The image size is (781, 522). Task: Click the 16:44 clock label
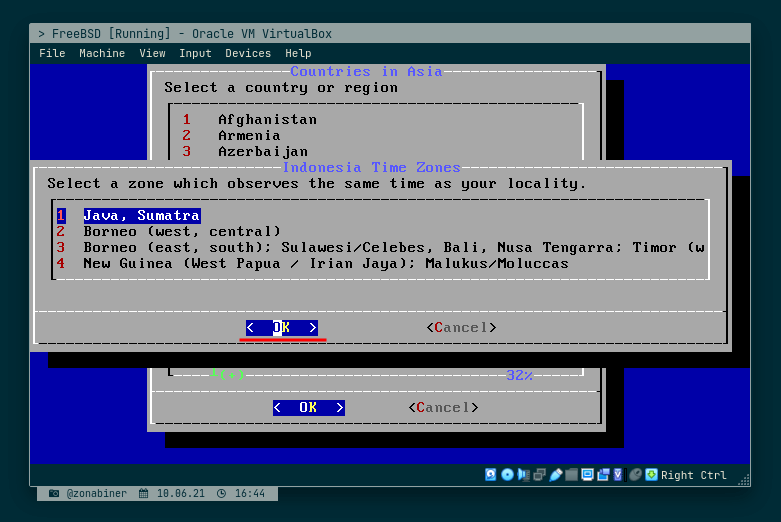pyautogui.click(x=241, y=494)
